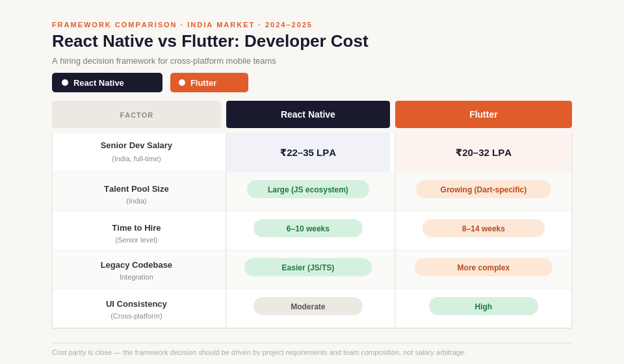Click the Growing (Dart-specific) badge
The width and height of the screenshot is (624, 364).
pos(484,189)
